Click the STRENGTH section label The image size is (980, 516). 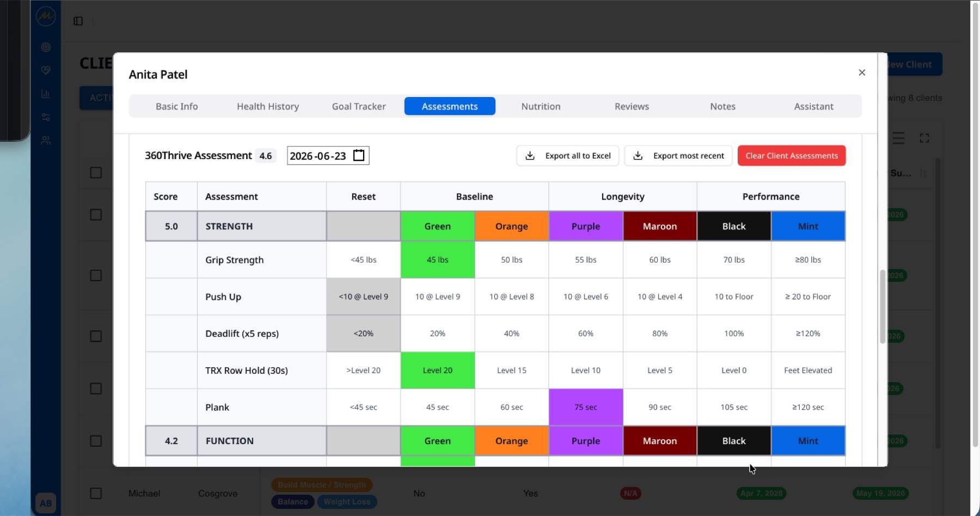click(229, 226)
